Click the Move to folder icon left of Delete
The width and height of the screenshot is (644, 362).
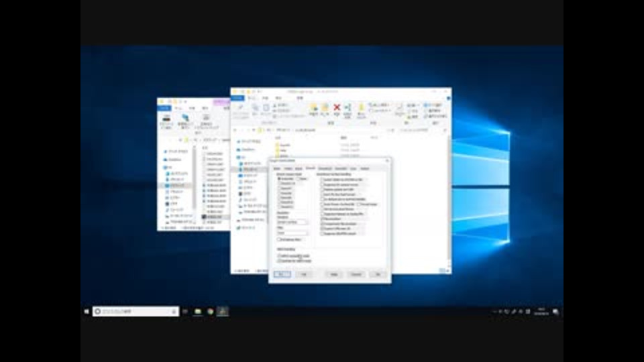pos(314,109)
